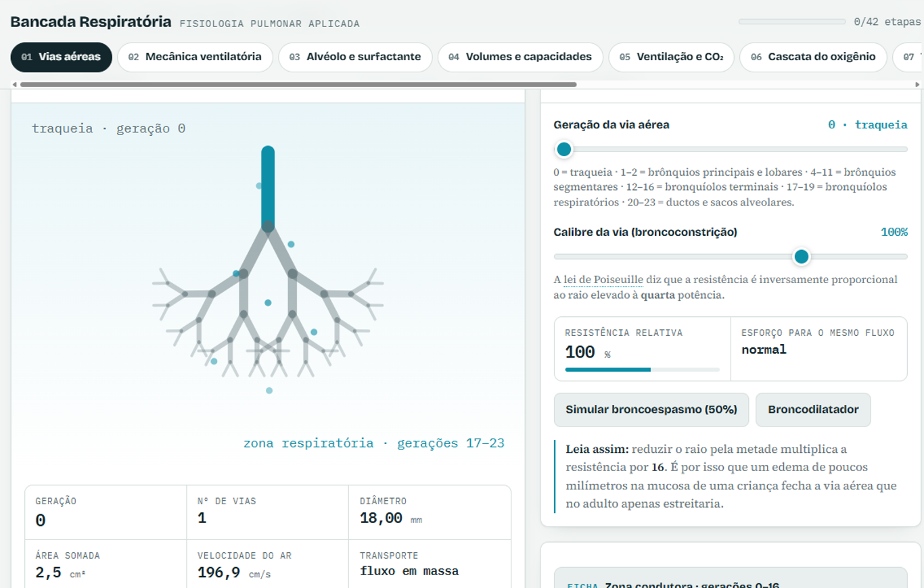The height and width of the screenshot is (588, 924).
Task: Select Volumes e capacidades tab
Action: [x=520, y=57]
